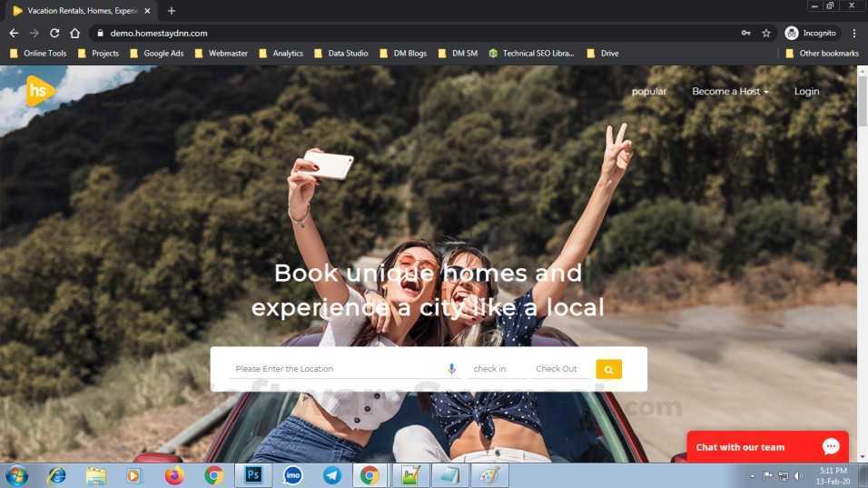Viewport: 868px width, 488px height.
Task: Reload the page with refresh icon
Action: tap(54, 34)
